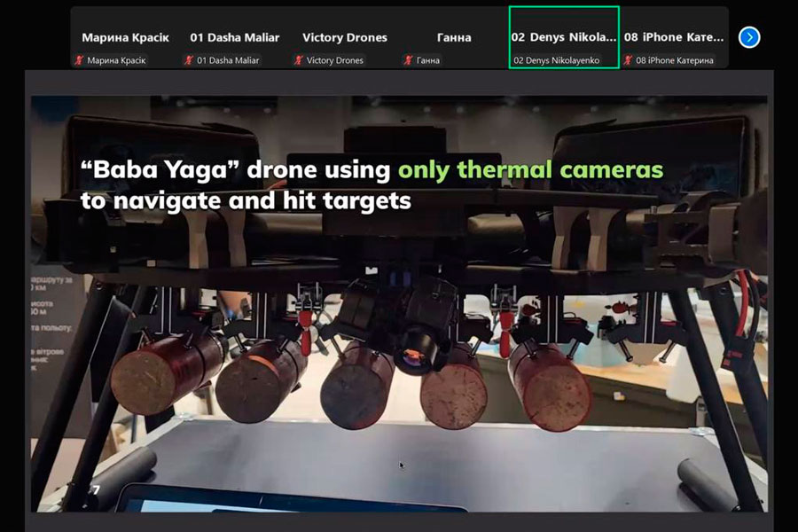
Task: Click the 'Victory Drones' small name label
Action: [x=335, y=60]
